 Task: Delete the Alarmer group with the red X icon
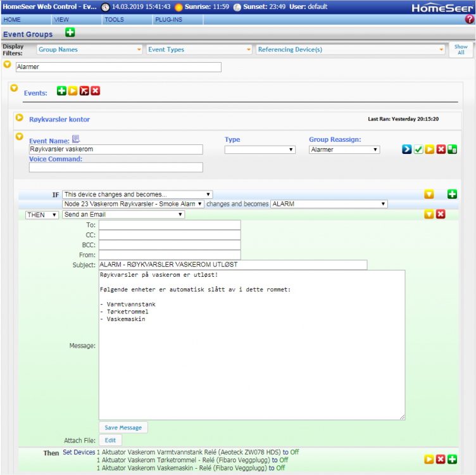[96, 91]
